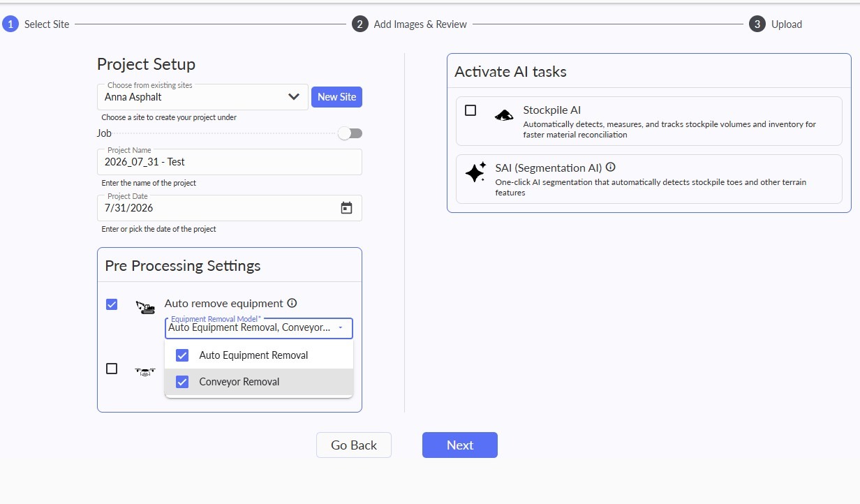Show info about SAI (Segmentation AI)
Image resolution: width=860 pixels, height=504 pixels.
[611, 168]
